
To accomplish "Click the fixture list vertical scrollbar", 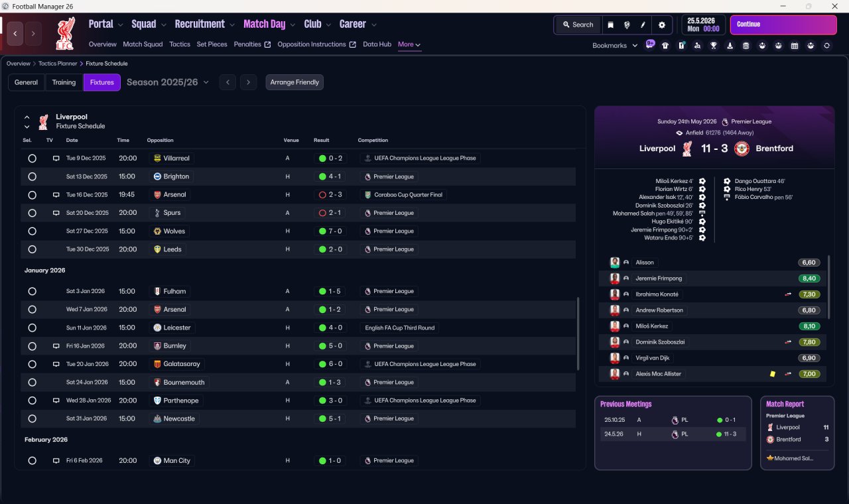I will (578, 334).
